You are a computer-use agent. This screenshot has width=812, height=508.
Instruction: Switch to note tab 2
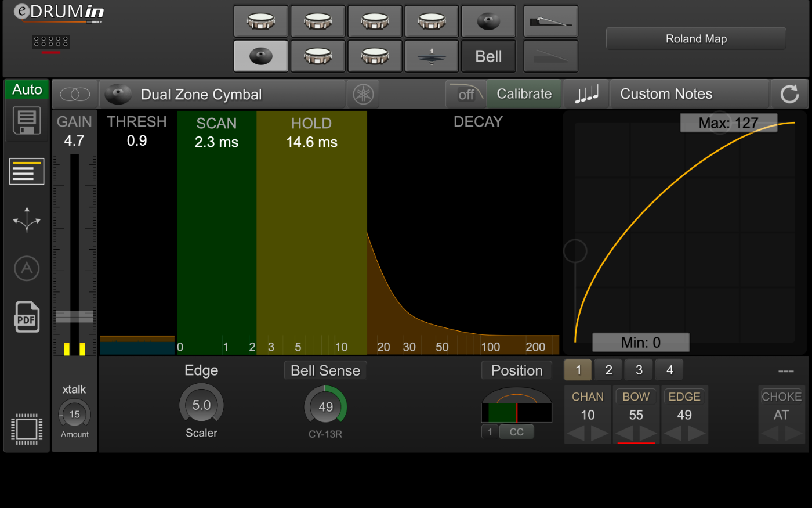[x=608, y=370]
